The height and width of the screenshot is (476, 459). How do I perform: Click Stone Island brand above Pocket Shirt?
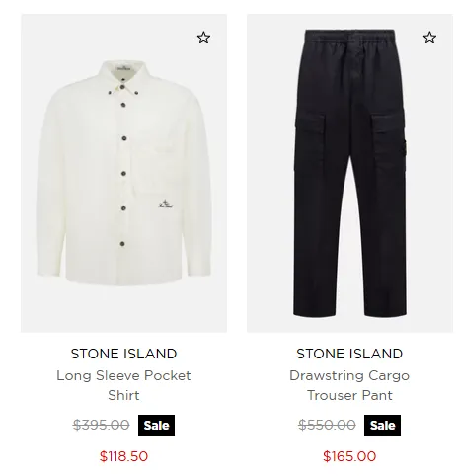tap(123, 354)
